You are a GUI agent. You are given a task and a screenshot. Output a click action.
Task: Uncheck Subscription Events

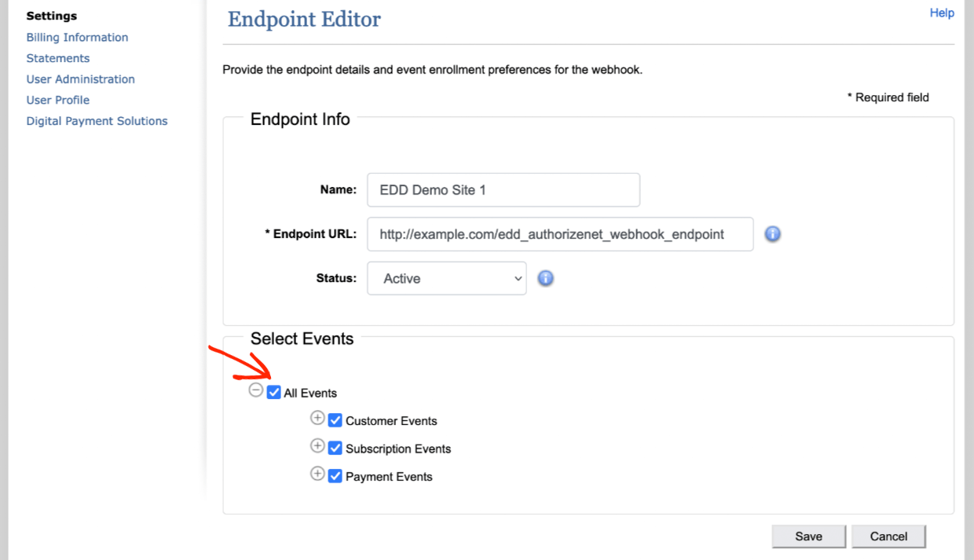pyautogui.click(x=335, y=448)
